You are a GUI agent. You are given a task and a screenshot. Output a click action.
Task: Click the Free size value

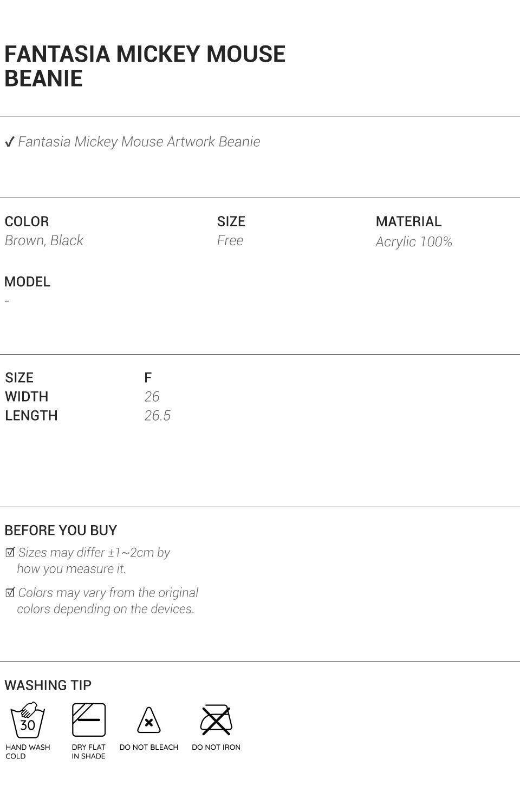click(230, 240)
